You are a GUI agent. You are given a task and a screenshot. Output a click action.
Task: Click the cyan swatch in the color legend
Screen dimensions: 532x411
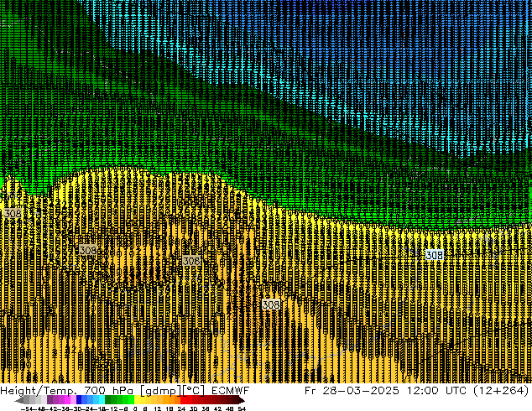point(102,400)
